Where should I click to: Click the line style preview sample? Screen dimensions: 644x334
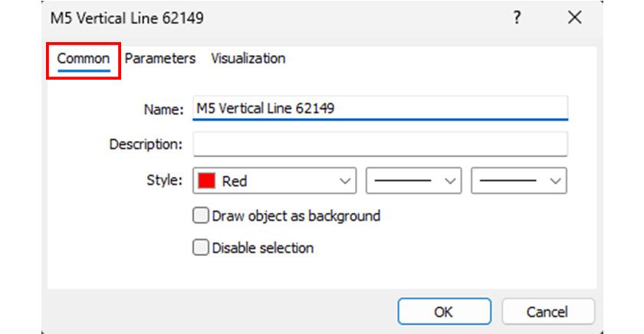403,182
